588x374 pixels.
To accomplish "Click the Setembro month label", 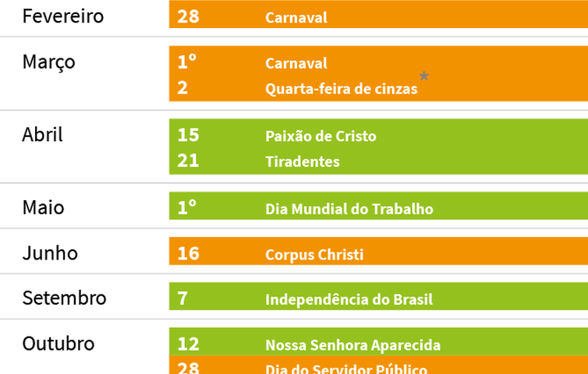I will (64, 298).
